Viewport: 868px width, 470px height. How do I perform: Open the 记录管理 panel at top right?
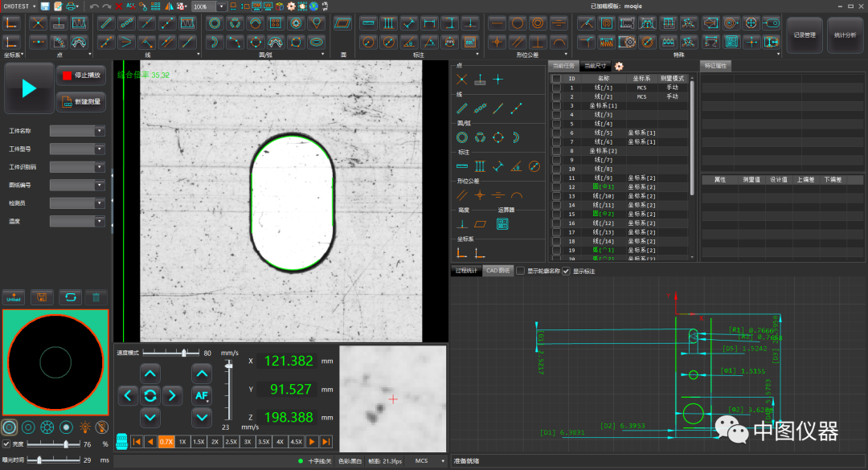click(x=804, y=35)
